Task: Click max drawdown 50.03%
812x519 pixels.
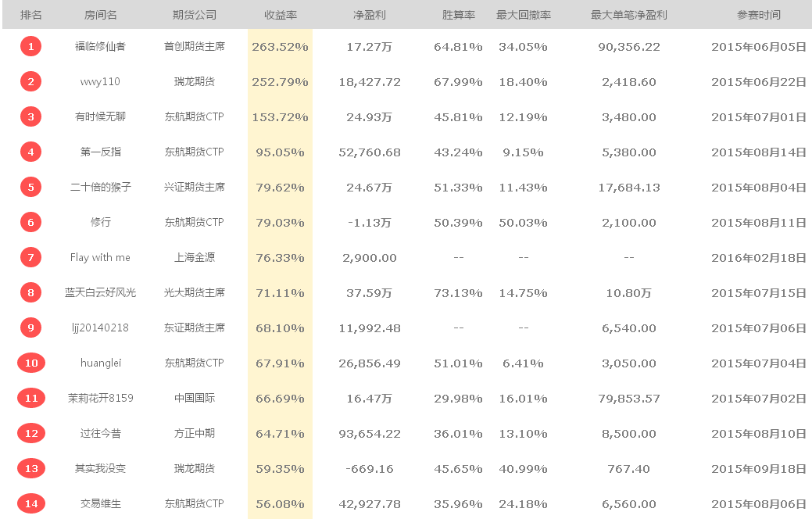Action: pos(523,223)
